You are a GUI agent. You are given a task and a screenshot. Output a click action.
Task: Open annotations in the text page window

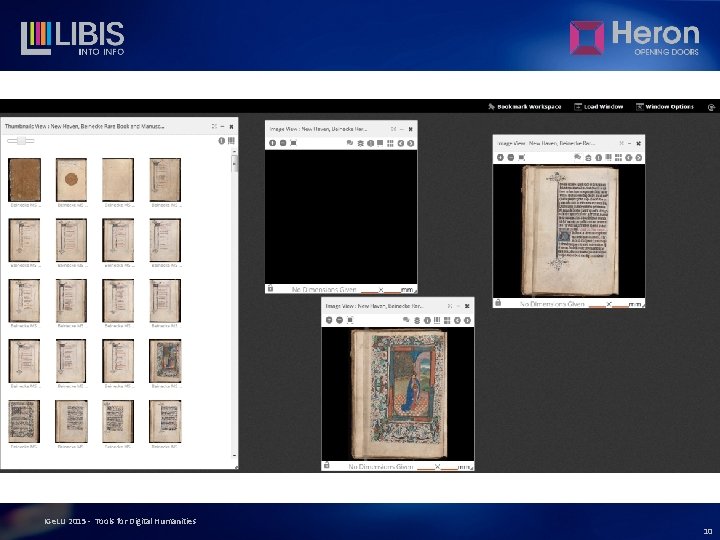pyautogui.click(x=578, y=158)
